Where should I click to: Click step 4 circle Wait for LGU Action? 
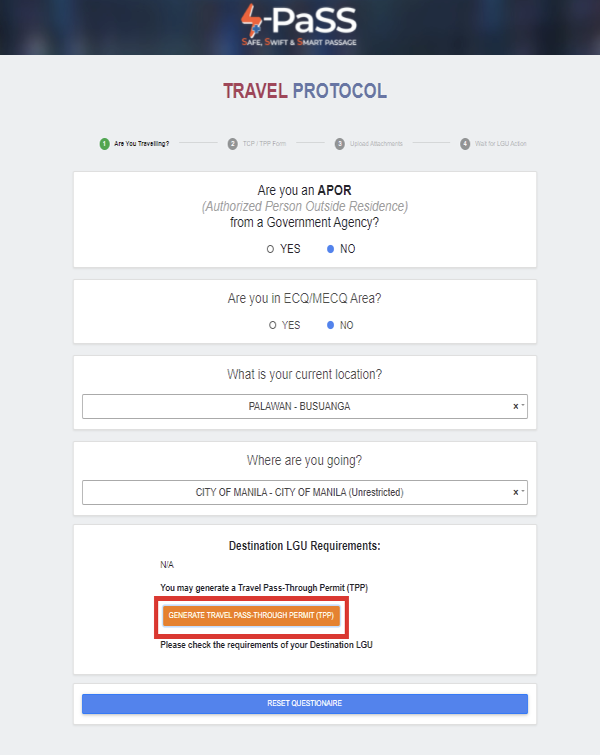click(465, 143)
